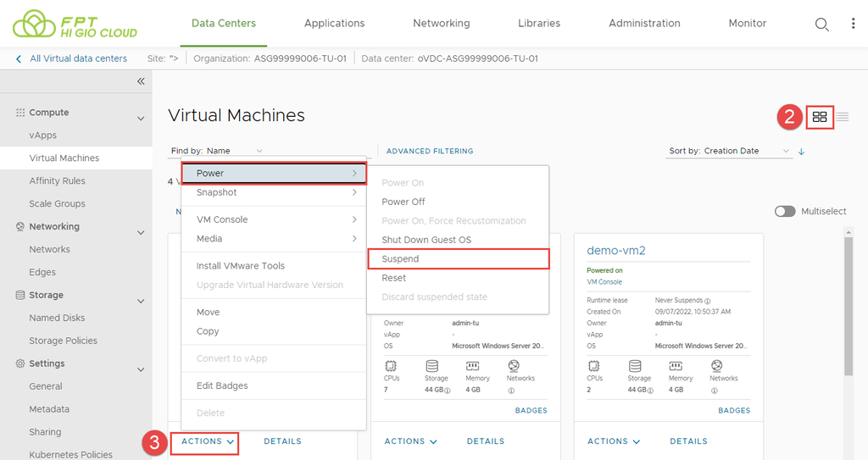Open the Networking top tab
The height and width of the screenshot is (460, 868).
point(441,24)
